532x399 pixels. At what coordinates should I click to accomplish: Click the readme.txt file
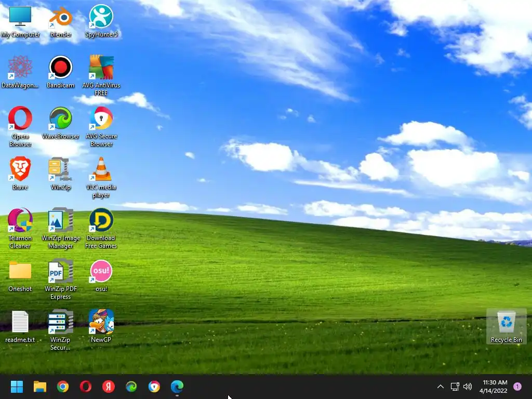20,327
